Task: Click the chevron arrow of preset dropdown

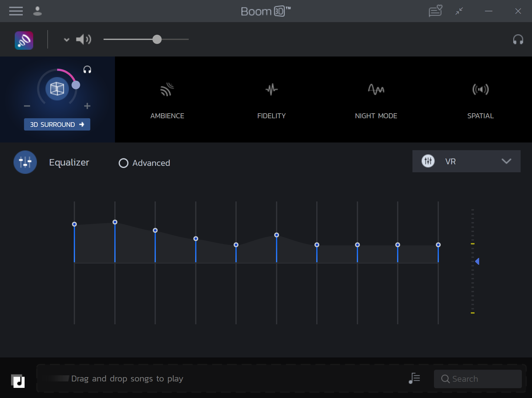Action: [x=506, y=161]
